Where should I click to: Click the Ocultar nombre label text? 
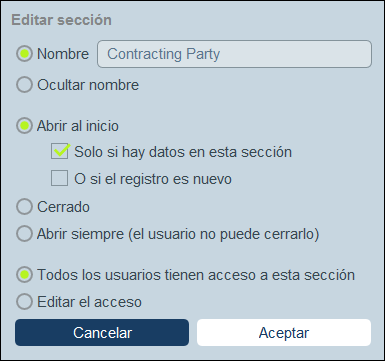click(88, 85)
